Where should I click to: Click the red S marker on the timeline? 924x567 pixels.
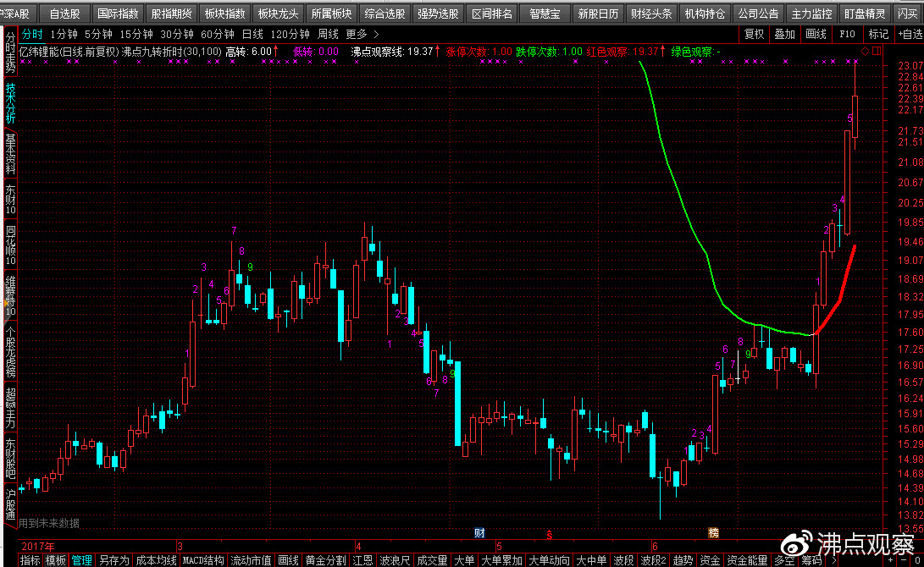(549, 535)
